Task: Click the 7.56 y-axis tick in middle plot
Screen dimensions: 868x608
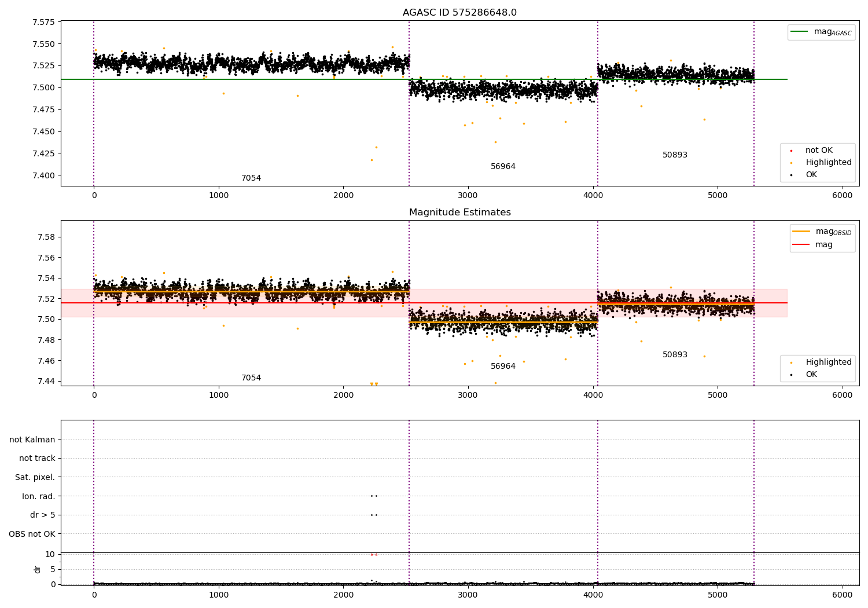Action: tap(46, 258)
